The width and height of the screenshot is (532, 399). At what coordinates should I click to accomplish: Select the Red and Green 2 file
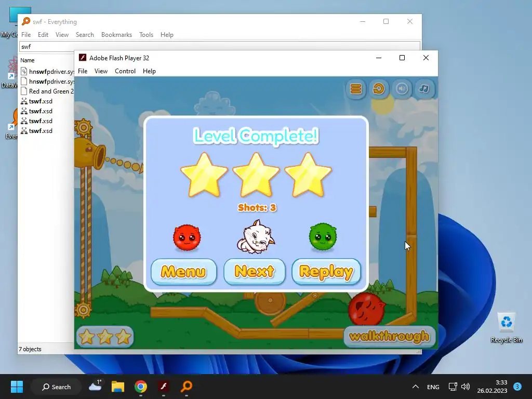click(47, 91)
